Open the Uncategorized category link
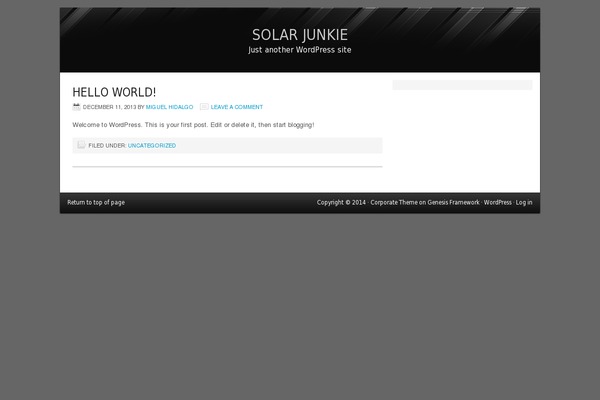The height and width of the screenshot is (400, 600). tap(152, 145)
